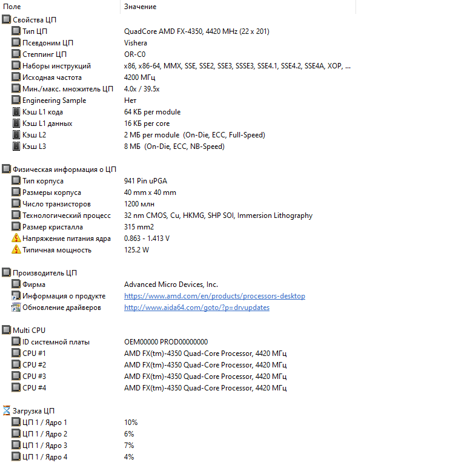Select the Multi CPU section heading
This screenshot has height=474, width=476.
29,330
